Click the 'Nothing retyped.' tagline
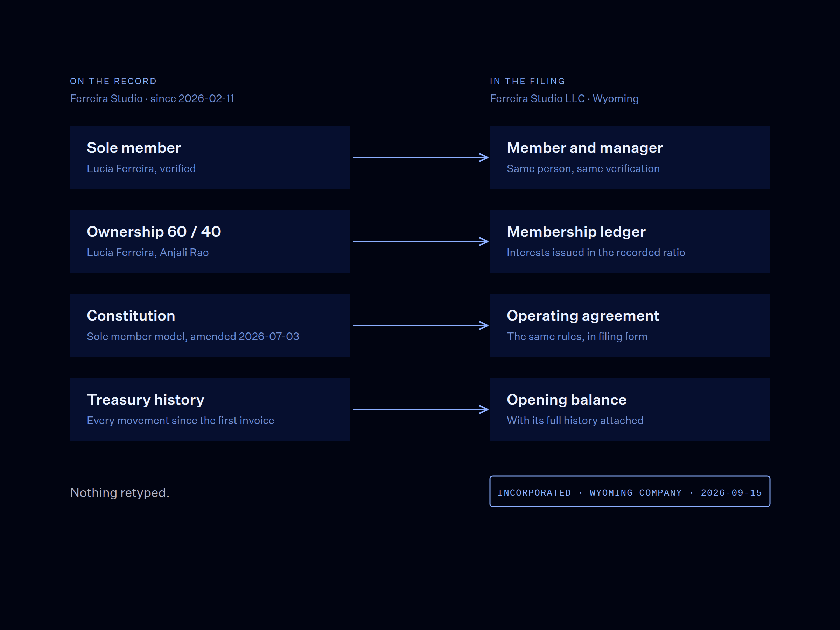840x630 pixels. (x=120, y=492)
